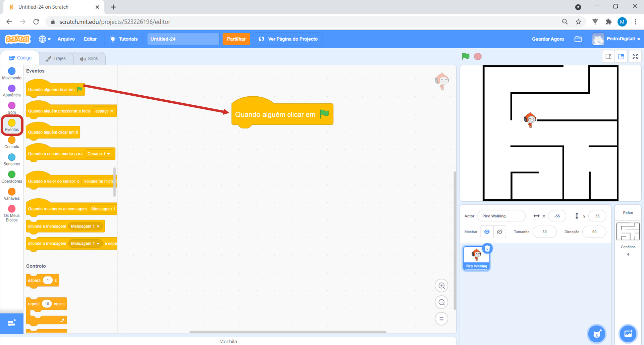
Task: Zoom in the code workspace
Action: [x=441, y=286]
